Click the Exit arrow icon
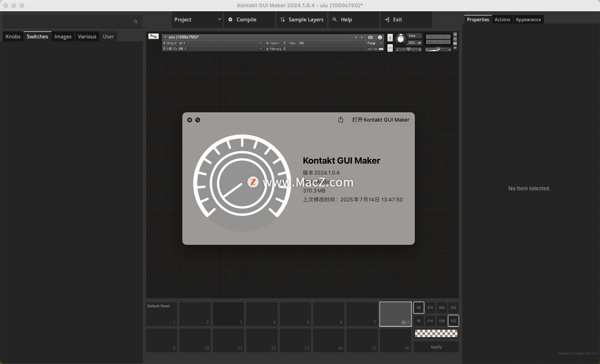 [387, 20]
